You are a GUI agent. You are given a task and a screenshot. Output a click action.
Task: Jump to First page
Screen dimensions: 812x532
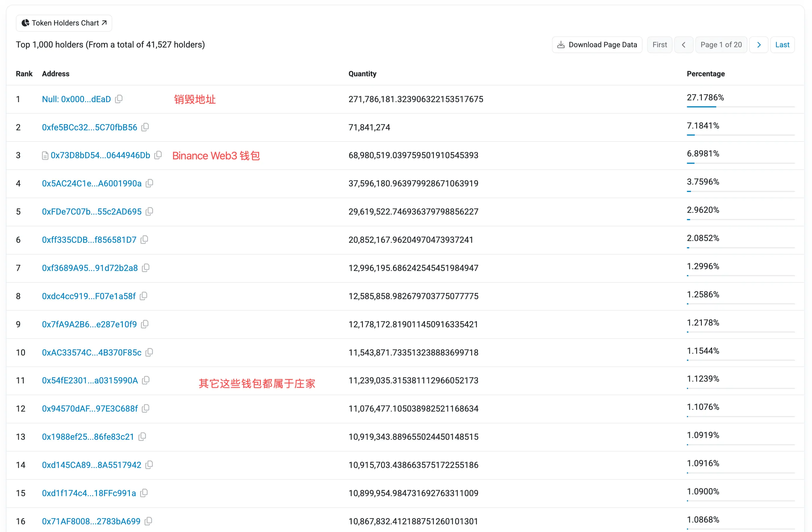(659, 45)
